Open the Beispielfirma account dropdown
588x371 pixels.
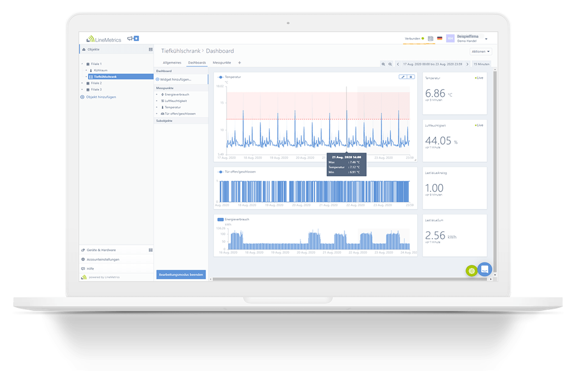[x=486, y=39]
